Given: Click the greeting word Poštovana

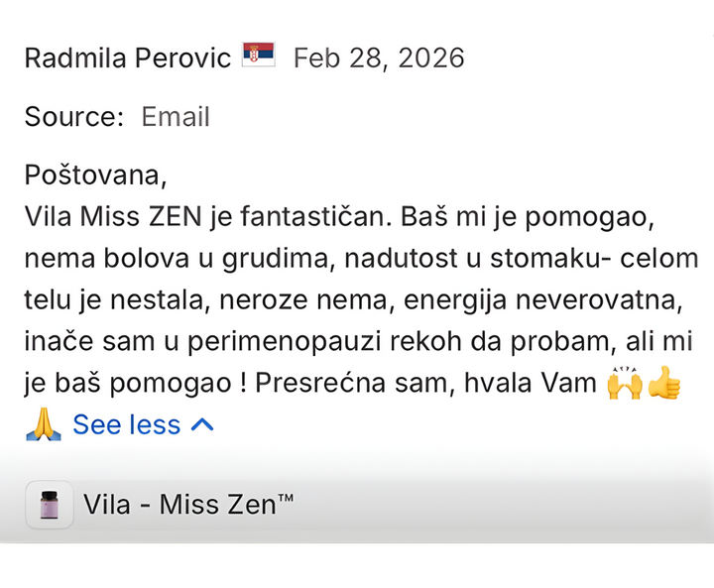Looking at the screenshot, I should pyautogui.click(x=95, y=176).
